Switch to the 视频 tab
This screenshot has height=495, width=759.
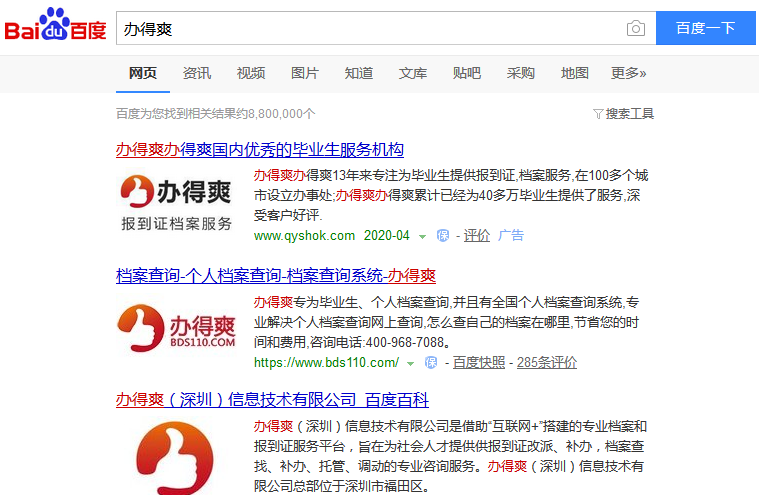pyautogui.click(x=251, y=73)
